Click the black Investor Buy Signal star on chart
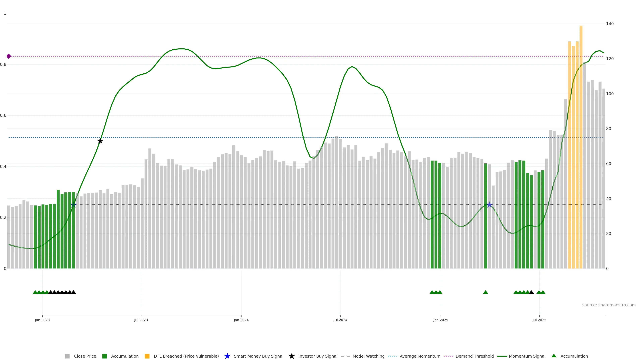 100,141
